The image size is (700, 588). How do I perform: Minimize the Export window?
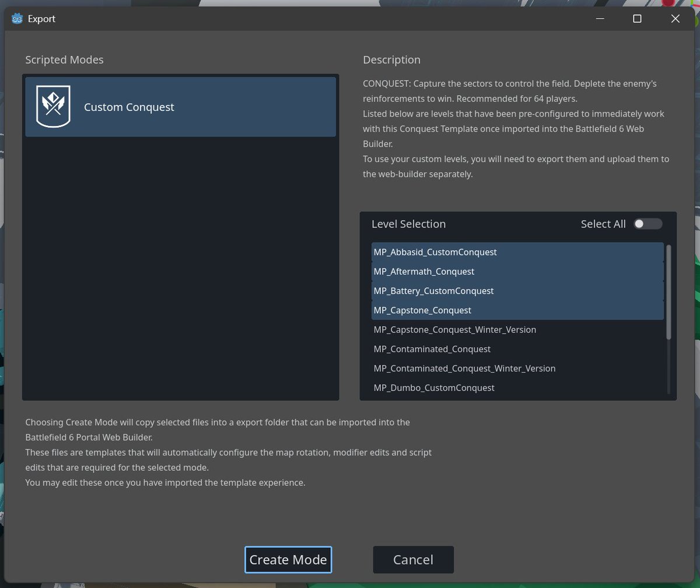coord(600,19)
